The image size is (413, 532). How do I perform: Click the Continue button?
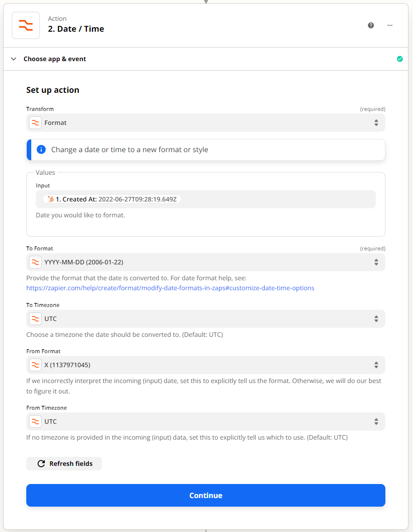pyautogui.click(x=206, y=495)
